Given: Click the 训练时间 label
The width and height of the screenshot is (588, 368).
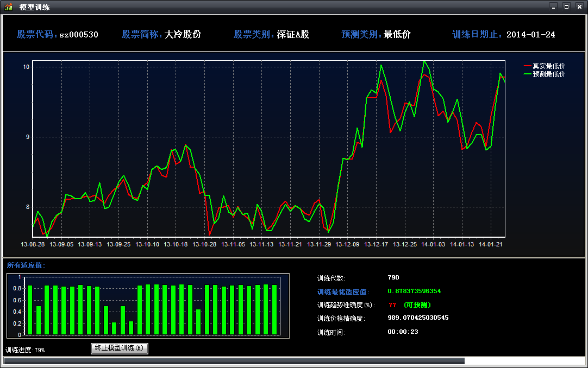Looking at the screenshot, I should pyautogui.click(x=331, y=332).
